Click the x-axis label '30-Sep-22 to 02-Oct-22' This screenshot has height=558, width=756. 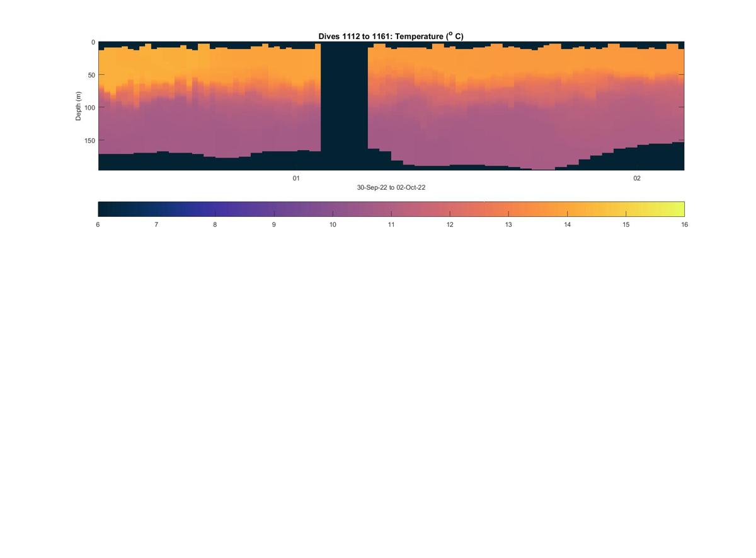tap(391, 188)
